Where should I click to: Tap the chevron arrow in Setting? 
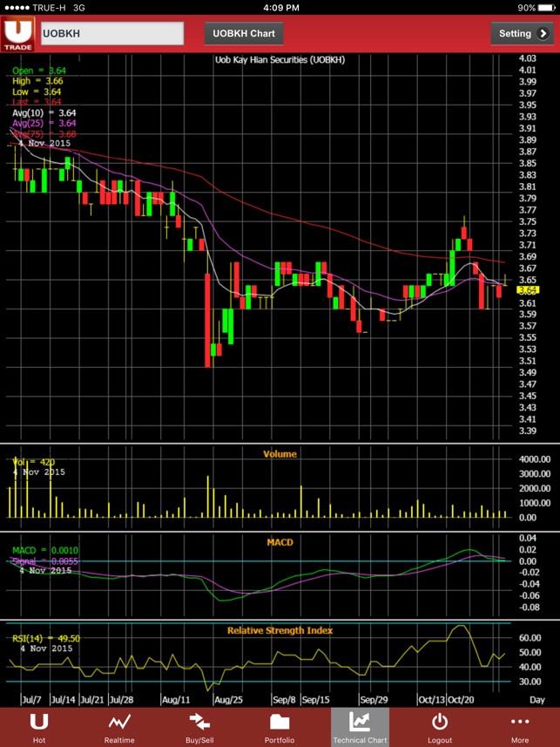pos(543,33)
